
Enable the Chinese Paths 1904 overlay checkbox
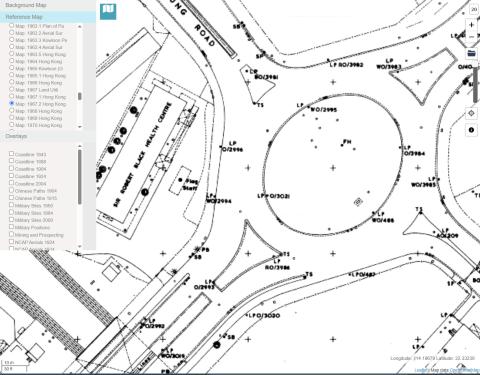point(11,190)
